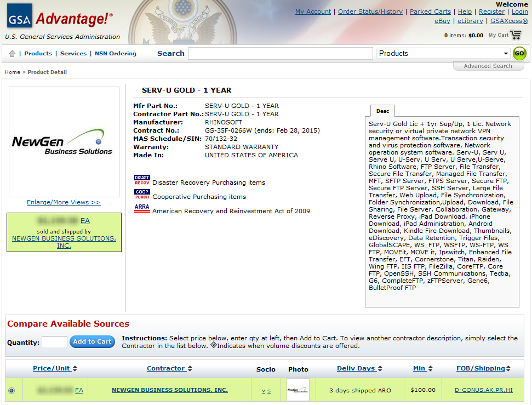Open the Help link
532x405 pixels.
click(465, 12)
